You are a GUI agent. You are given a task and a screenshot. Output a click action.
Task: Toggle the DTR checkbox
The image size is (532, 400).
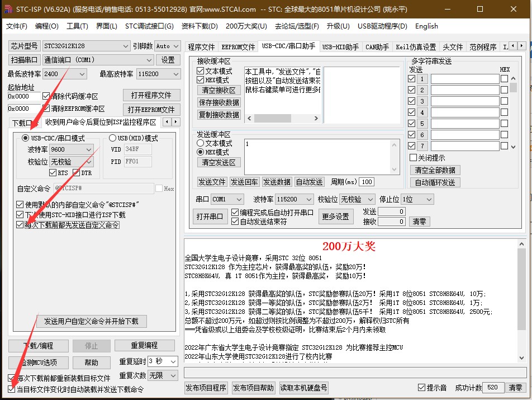coord(77,173)
